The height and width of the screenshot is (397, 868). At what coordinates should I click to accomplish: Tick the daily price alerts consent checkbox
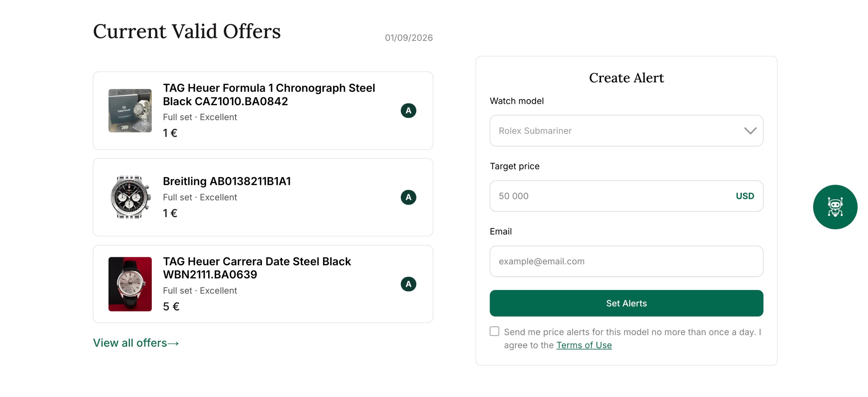[x=494, y=331]
